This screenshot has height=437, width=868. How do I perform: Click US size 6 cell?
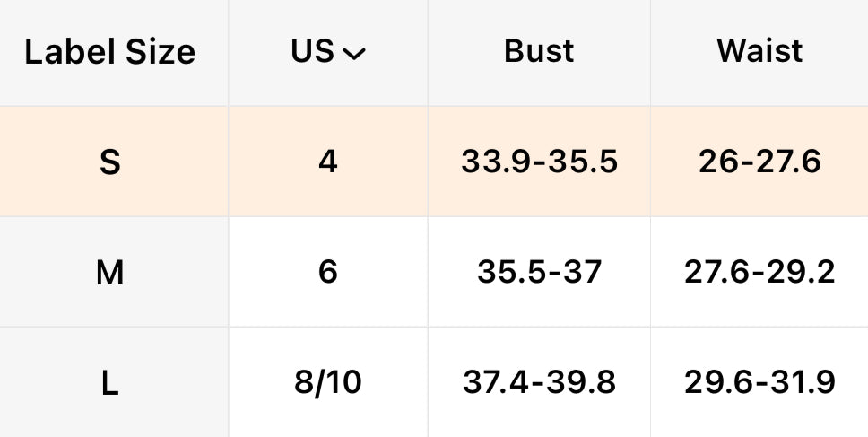click(x=328, y=273)
